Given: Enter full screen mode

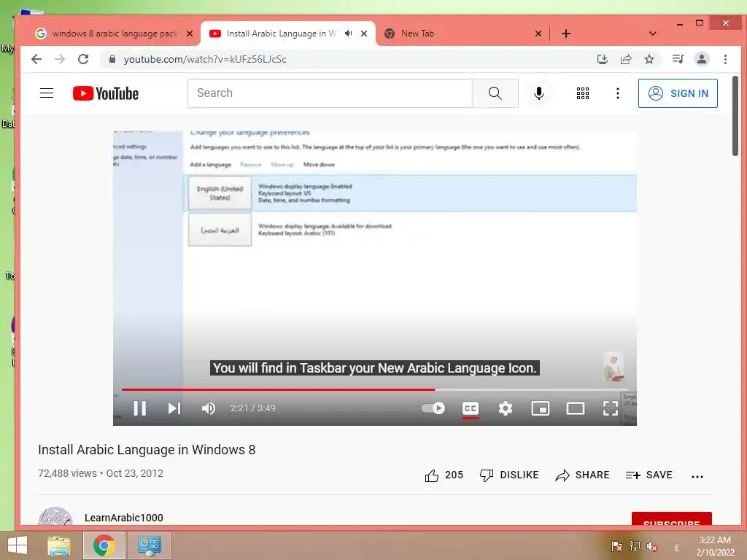Looking at the screenshot, I should (x=611, y=408).
